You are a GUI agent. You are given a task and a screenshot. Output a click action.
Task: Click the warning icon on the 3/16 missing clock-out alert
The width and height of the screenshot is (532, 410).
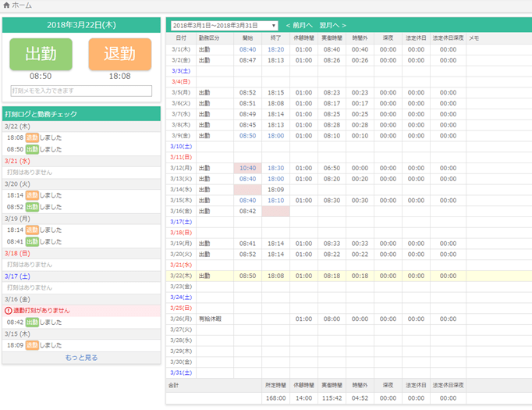point(9,311)
